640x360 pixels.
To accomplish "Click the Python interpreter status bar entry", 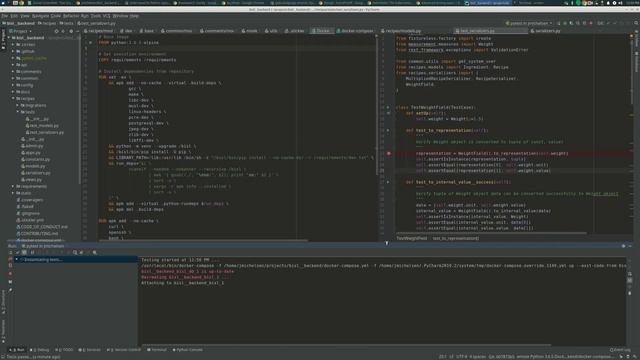I will point(564,356).
